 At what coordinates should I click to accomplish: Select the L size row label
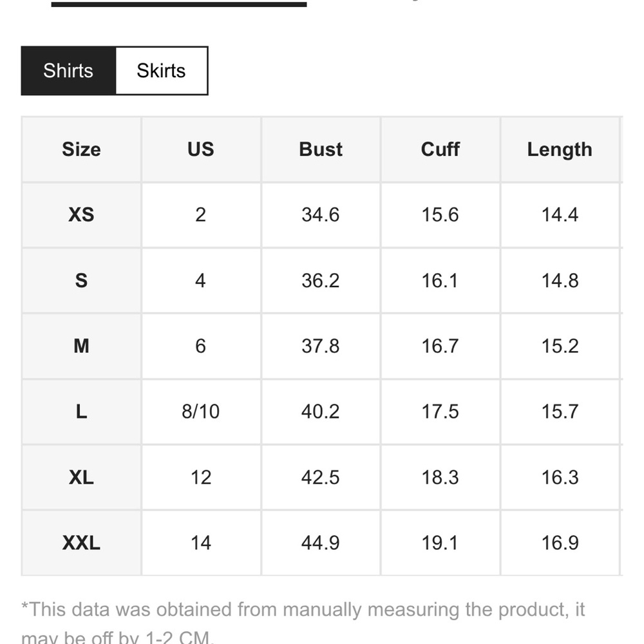81,412
